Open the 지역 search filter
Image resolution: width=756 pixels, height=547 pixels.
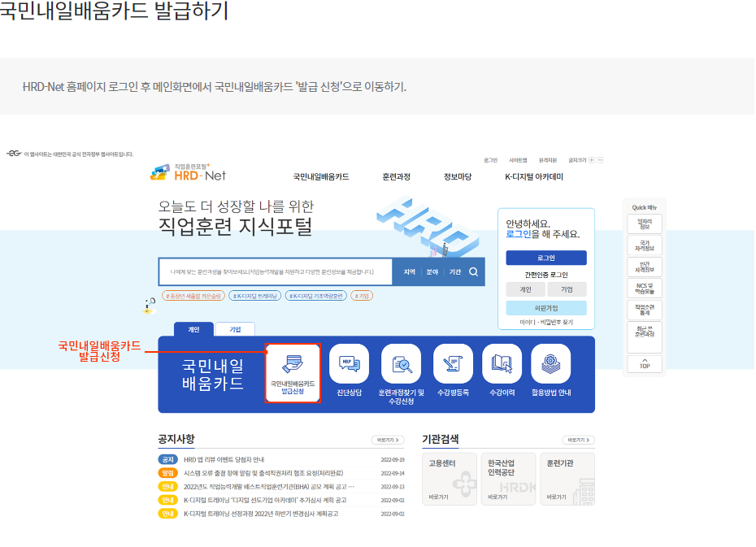point(410,271)
